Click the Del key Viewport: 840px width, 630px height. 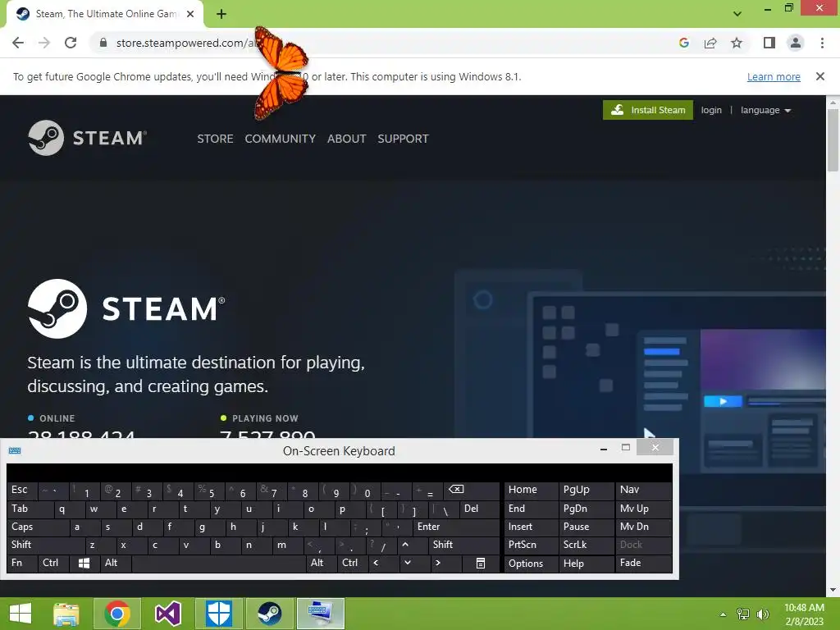(479, 509)
